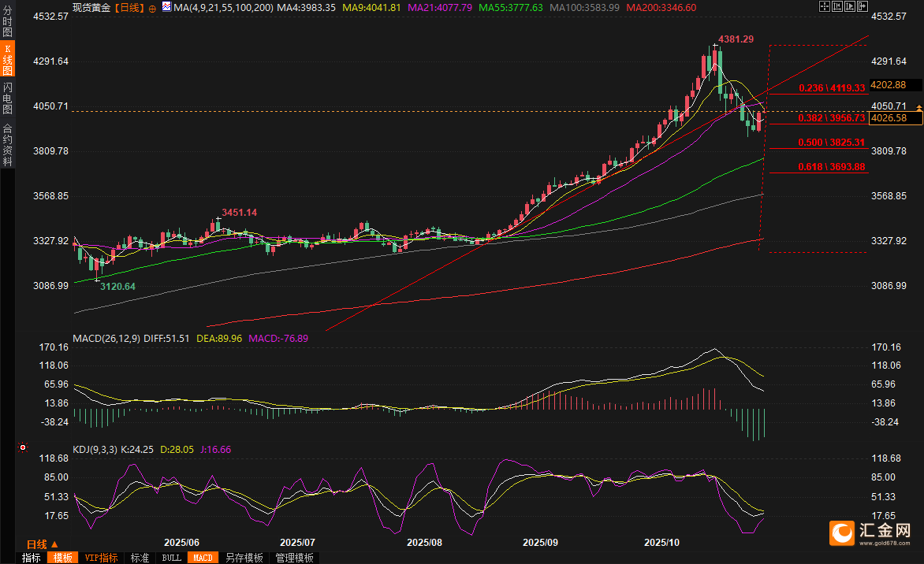The width and height of the screenshot is (924, 564).
Task: Toggle the BULL template button
Action: tap(171, 558)
